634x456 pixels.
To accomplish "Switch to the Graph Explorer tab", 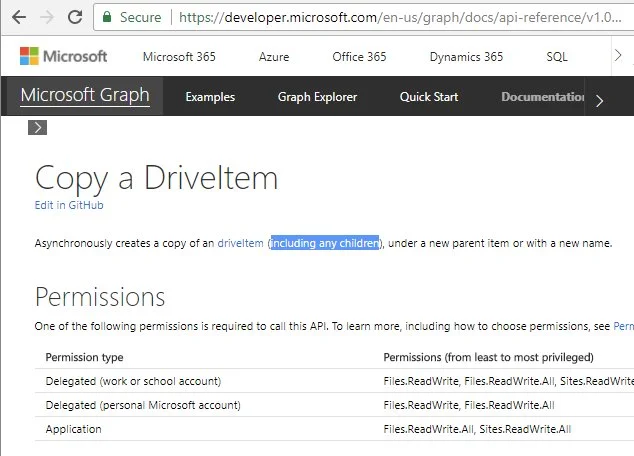I will [x=317, y=97].
